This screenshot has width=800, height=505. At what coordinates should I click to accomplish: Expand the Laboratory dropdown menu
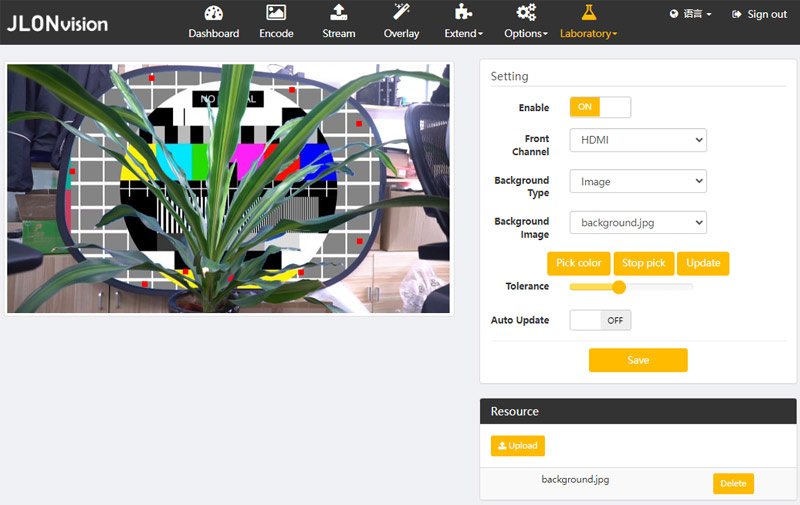(588, 22)
